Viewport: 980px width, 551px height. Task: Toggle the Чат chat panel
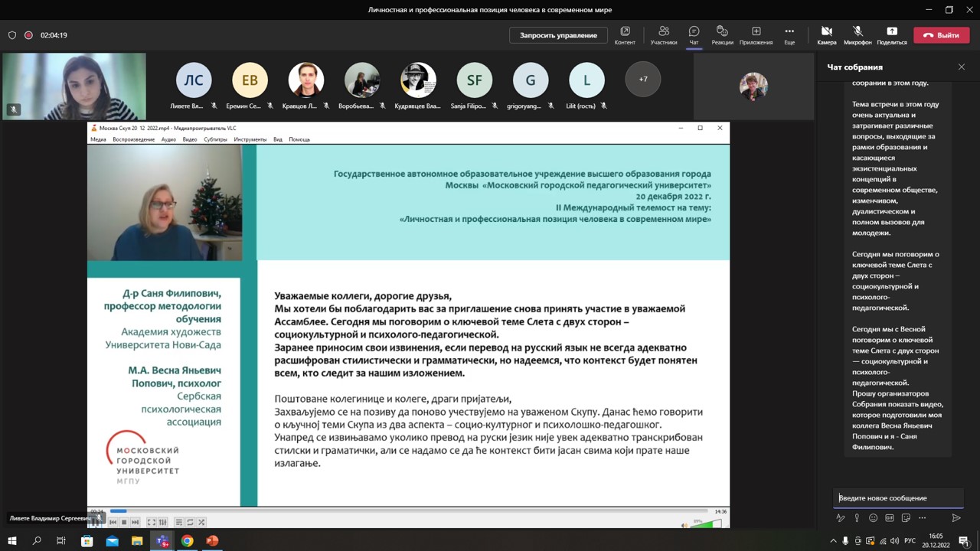694,34
